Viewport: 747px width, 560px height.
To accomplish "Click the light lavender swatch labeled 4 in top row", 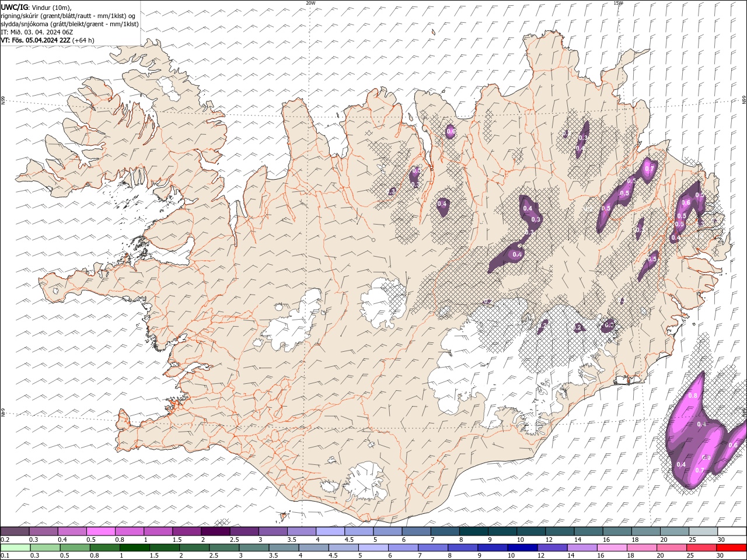I will click(x=330, y=531).
